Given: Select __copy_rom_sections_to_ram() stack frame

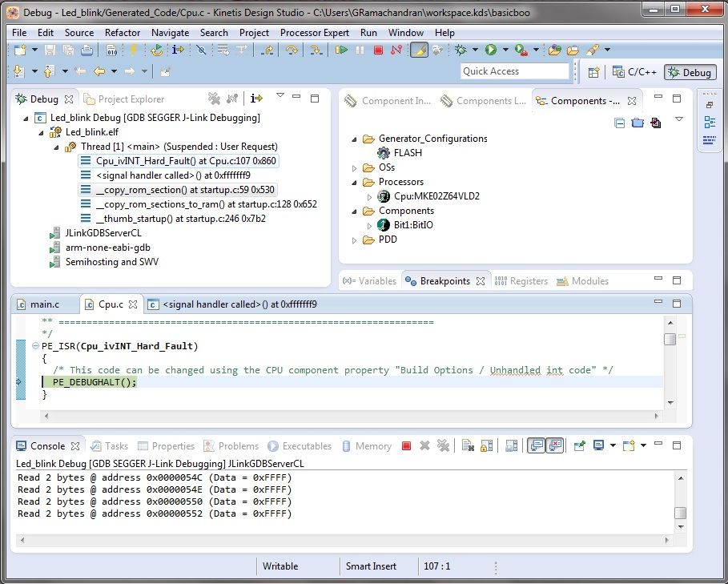Looking at the screenshot, I should coord(199,204).
